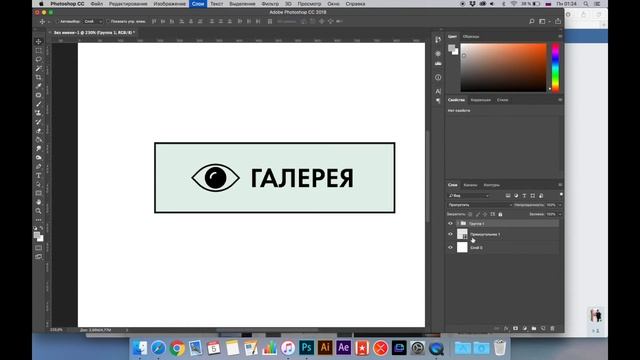640x360 pixels.
Task: Swap foreground and background colors
Action: point(42,228)
